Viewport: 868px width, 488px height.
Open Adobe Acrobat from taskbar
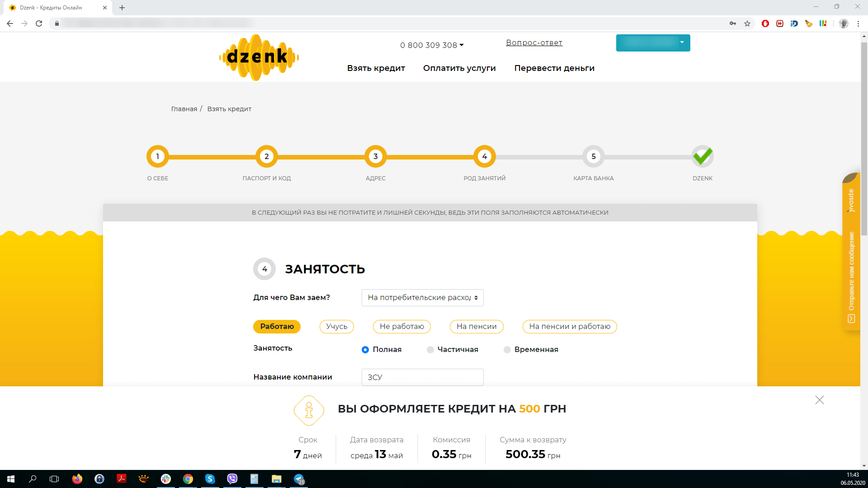(122, 479)
